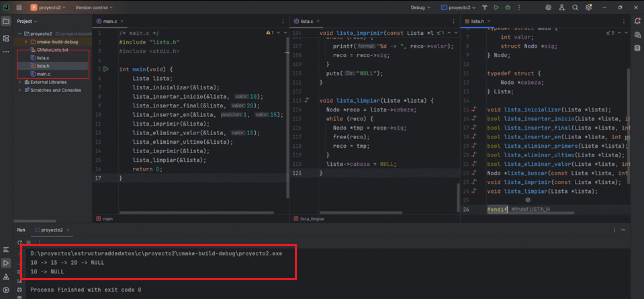Open the lines list icon above Run sidebar icon
The height and width of the screenshot is (299, 644).
pos(6,249)
